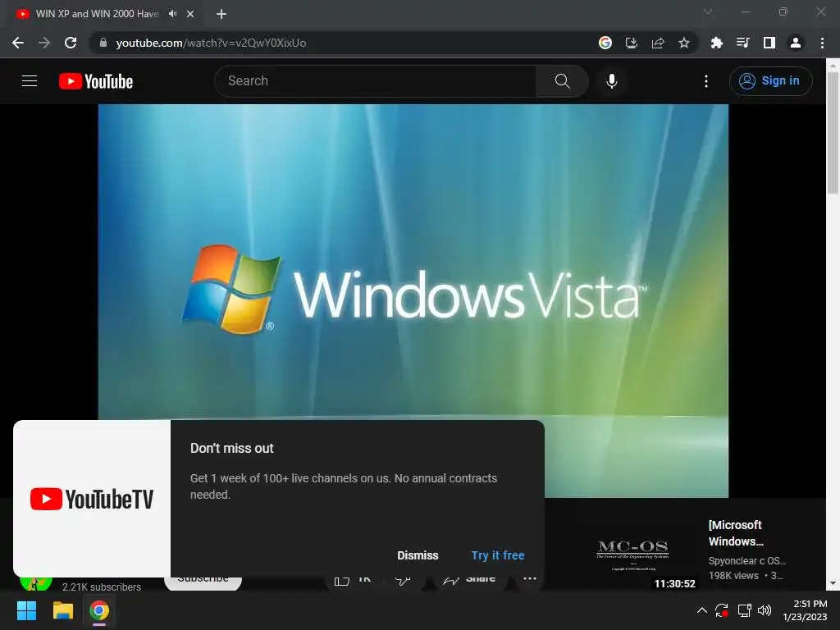
Task: Open the Chrome extensions puzzle menu
Action: [716, 43]
